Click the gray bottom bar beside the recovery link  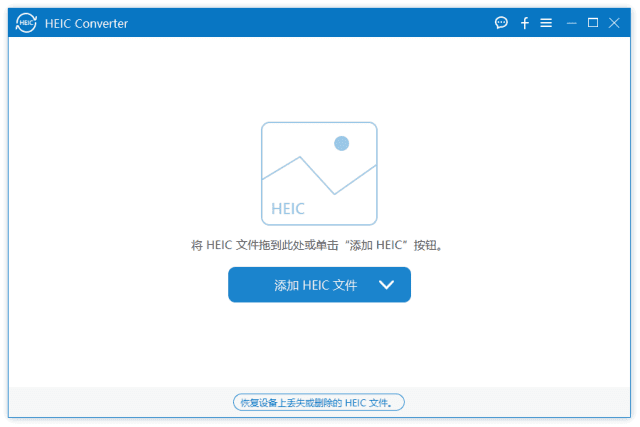click(x=120, y=402)
